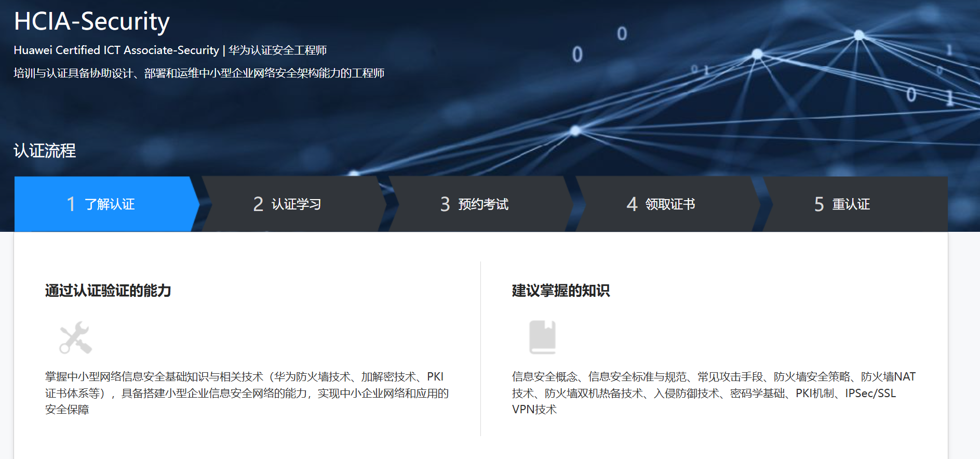
Task: Click the 通过认证验证的能力 heading
Action: (x=108, y=291)
